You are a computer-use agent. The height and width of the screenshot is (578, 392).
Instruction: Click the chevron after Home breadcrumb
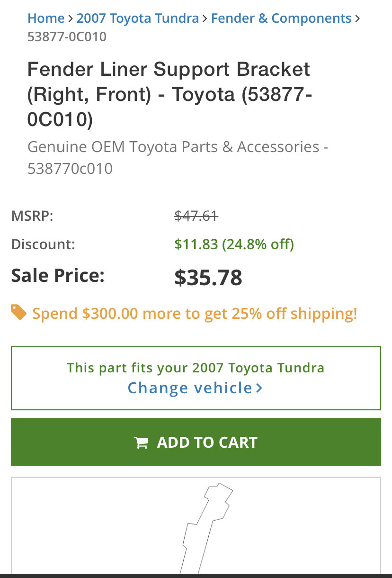[x=71, y=19]
